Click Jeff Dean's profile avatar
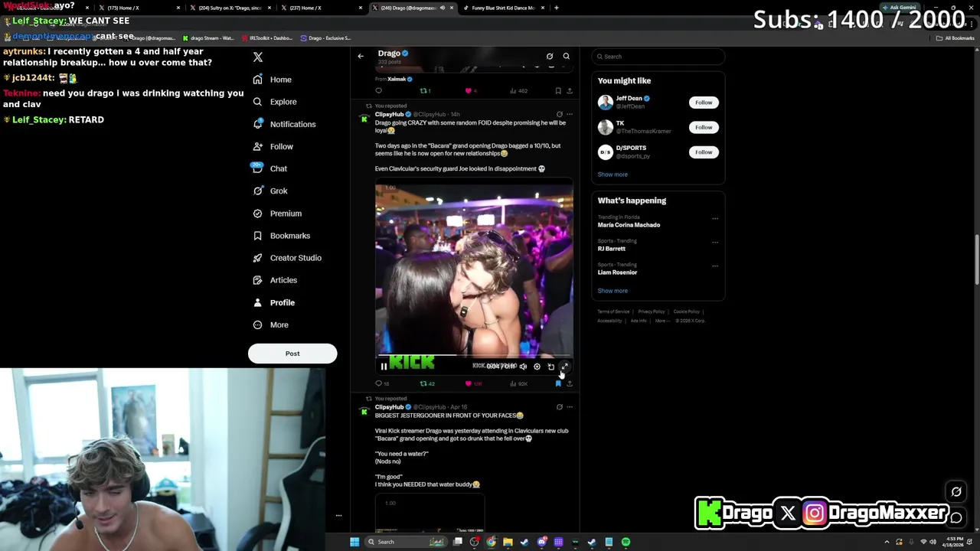Viewport: 980px width, 551px height. [x=606, y=102]
